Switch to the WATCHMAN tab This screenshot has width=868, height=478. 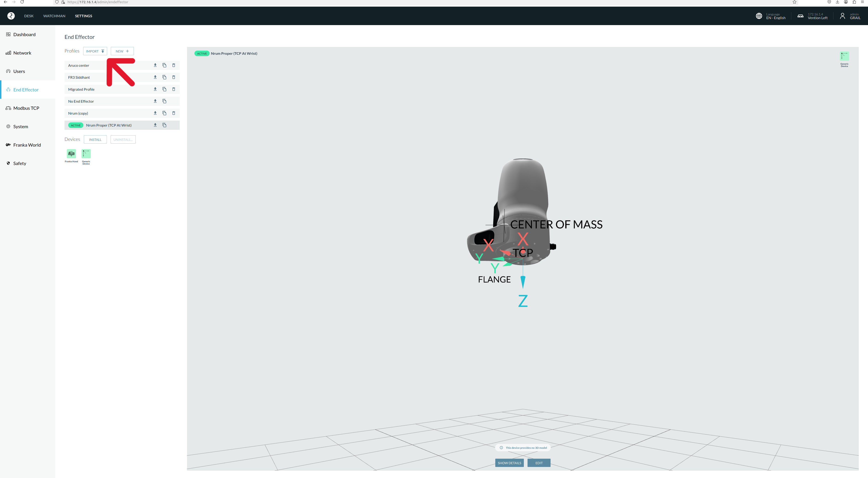[x=54, y=16]
